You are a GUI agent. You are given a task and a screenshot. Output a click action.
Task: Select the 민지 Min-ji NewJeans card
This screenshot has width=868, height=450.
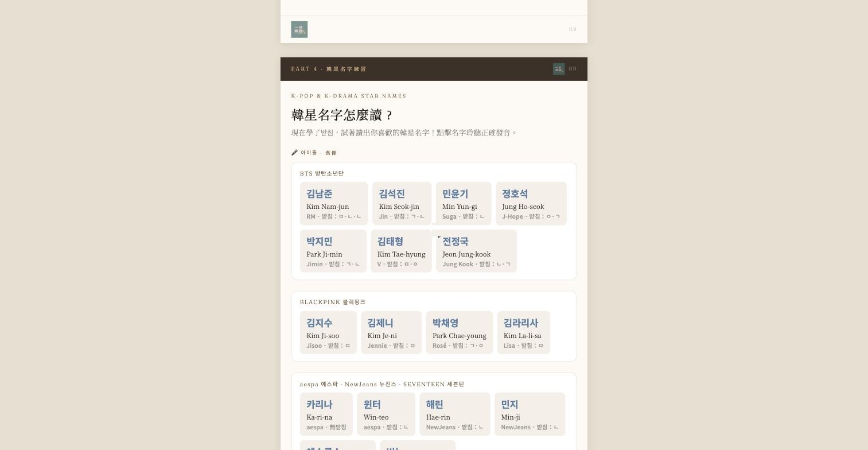[530, 414]
